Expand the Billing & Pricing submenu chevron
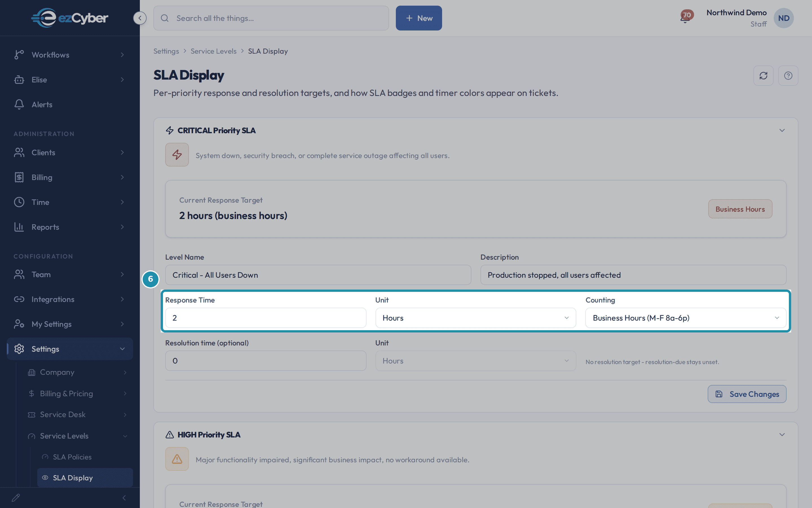 [x=125, y=393]
